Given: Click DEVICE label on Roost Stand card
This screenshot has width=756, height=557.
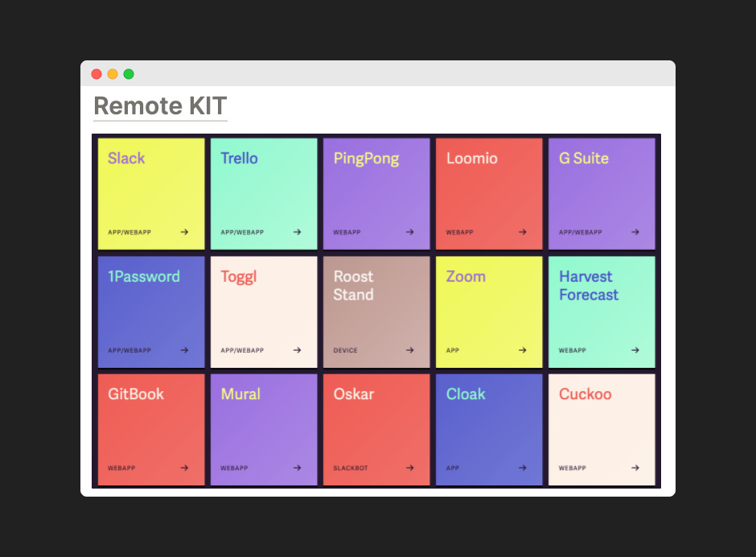Looking at the screenshot, I should tap(346, 350).
